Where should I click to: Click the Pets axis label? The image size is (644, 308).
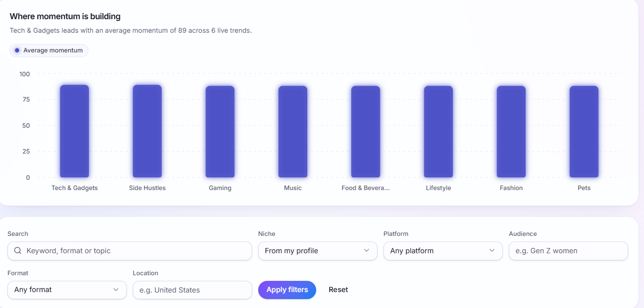pos(584,188)
